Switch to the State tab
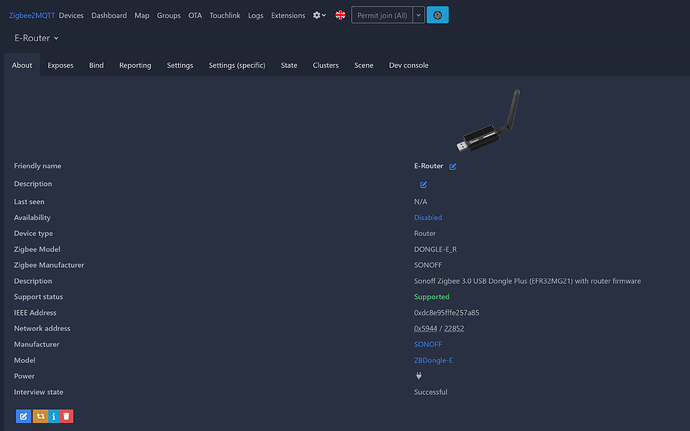Image resolution: width=690 pixels, height=431 pixels. (289, 65)
